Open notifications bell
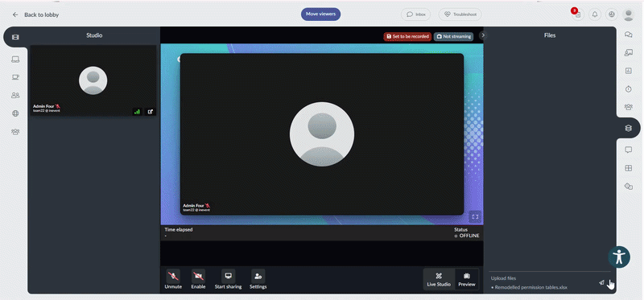This screenshot has width=644, height=300. 595,14
